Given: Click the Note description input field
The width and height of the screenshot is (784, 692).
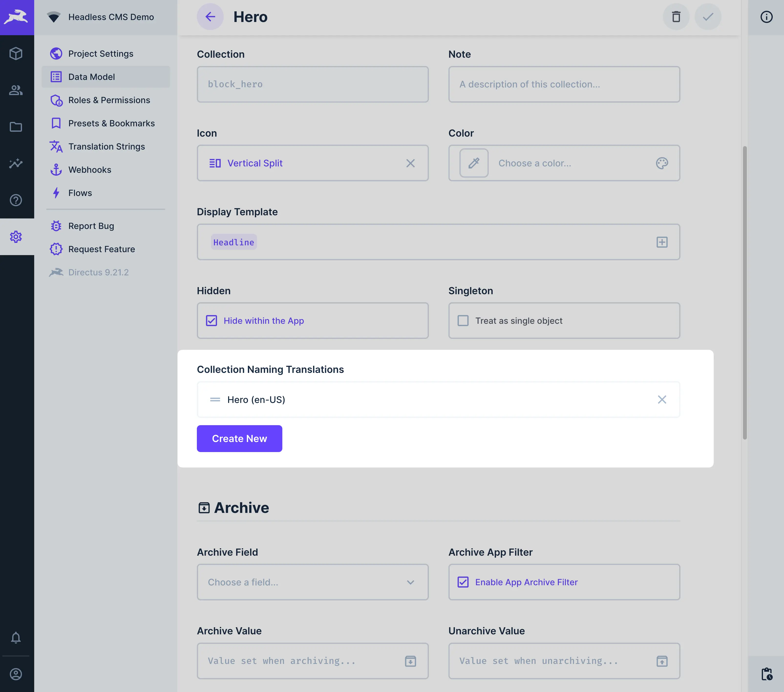Looking at the screenshot, I should (x=564, y=84).
